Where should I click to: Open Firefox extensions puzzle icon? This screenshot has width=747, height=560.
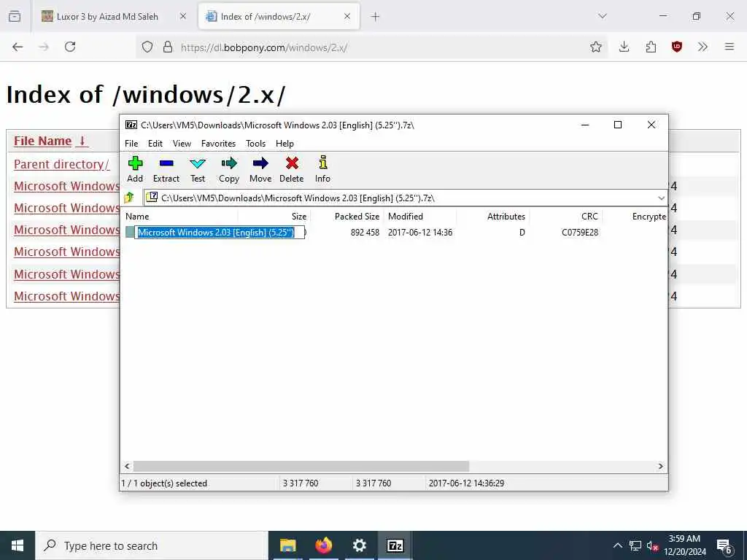point(651,47)
